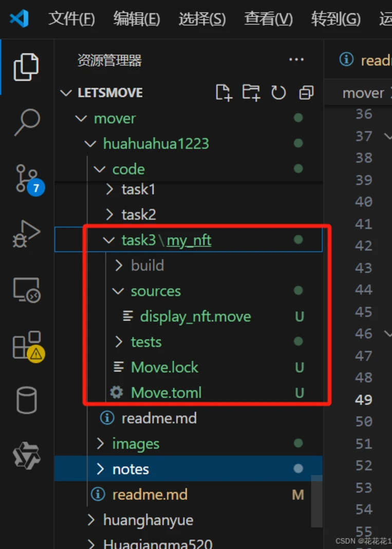Screen dimensions: 392x549
Task: Click the New Folder icon
Action: (251, 93)
